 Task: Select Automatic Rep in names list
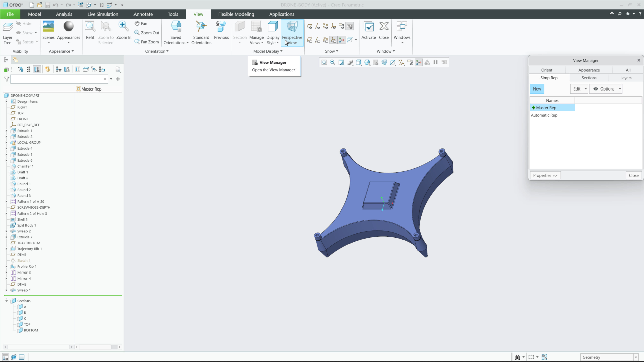coord(544,115)
